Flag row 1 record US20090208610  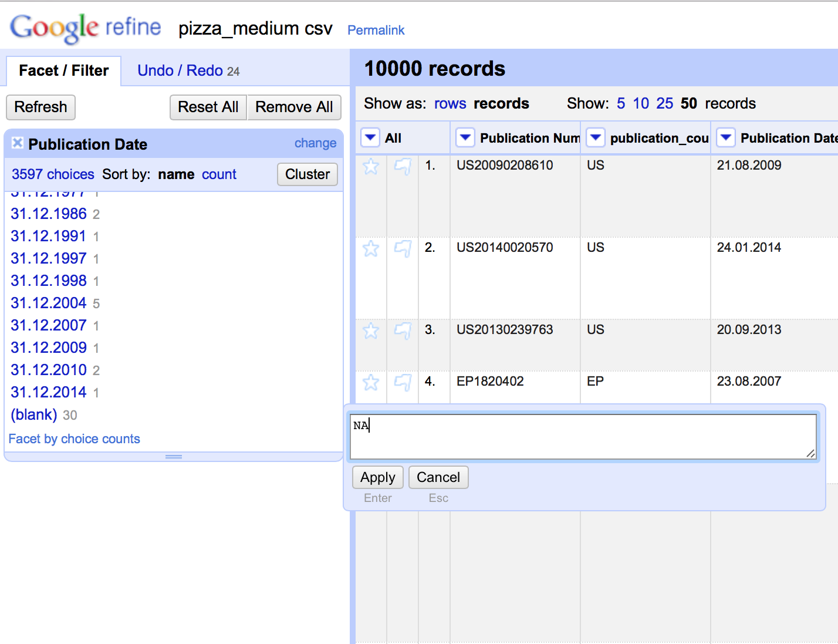coord(403,167)
